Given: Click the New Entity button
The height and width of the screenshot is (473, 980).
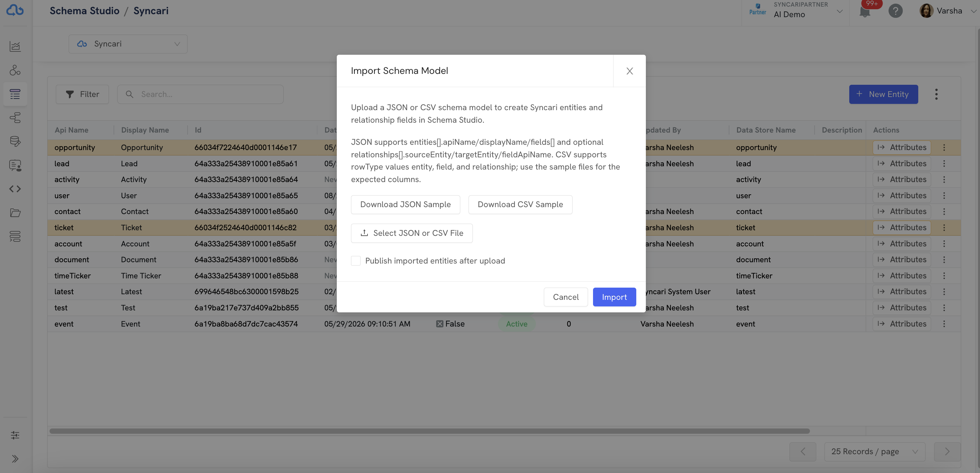Looking at the screenshot, I should click(x=883, y=94).
